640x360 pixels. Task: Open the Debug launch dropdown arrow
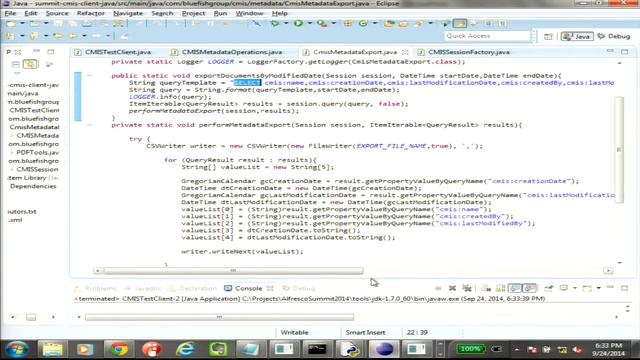point(286,23)
